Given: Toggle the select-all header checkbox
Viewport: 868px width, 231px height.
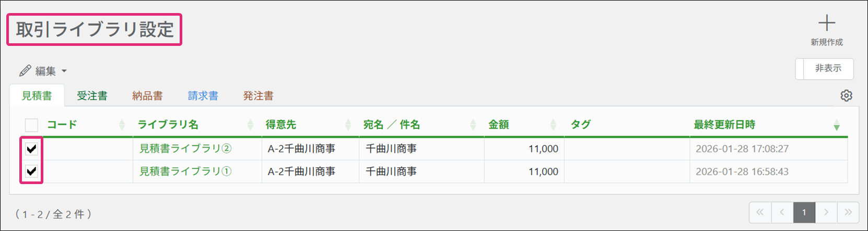Looking at the screenshot, I should pyautogui.click(x=32, y=125).
